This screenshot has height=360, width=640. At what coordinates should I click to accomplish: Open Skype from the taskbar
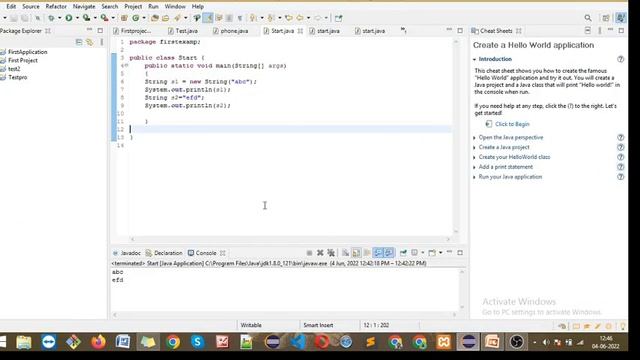tap(197, 342)
